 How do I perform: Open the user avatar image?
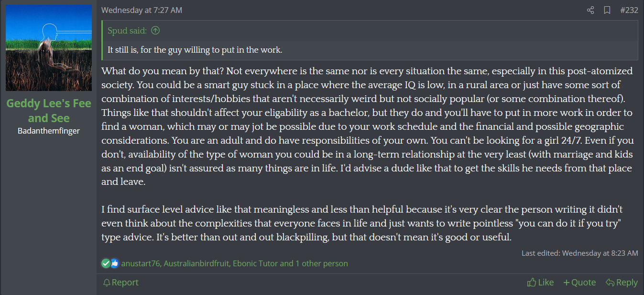(x=49, y=48)
